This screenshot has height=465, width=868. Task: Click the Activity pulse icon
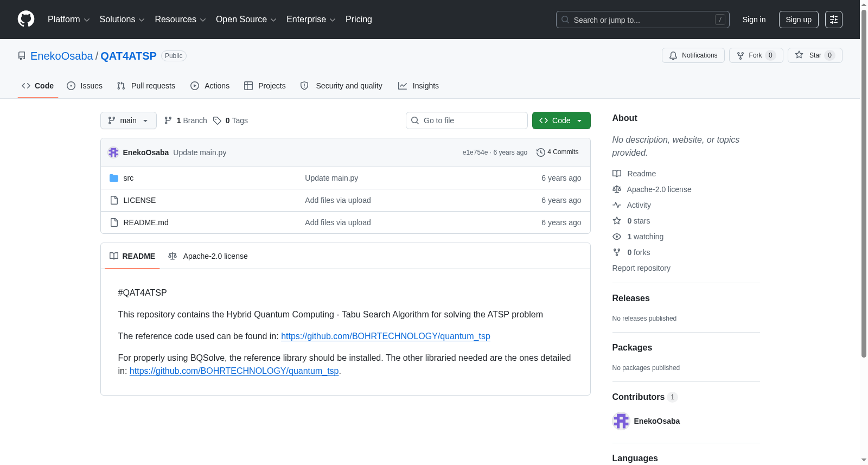coord(617,205)
